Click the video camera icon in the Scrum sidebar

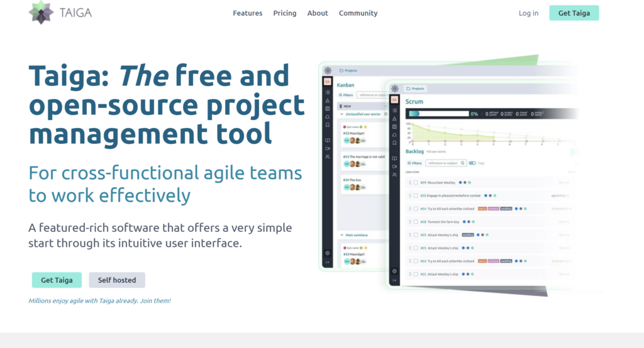click(x=394, y=166)
